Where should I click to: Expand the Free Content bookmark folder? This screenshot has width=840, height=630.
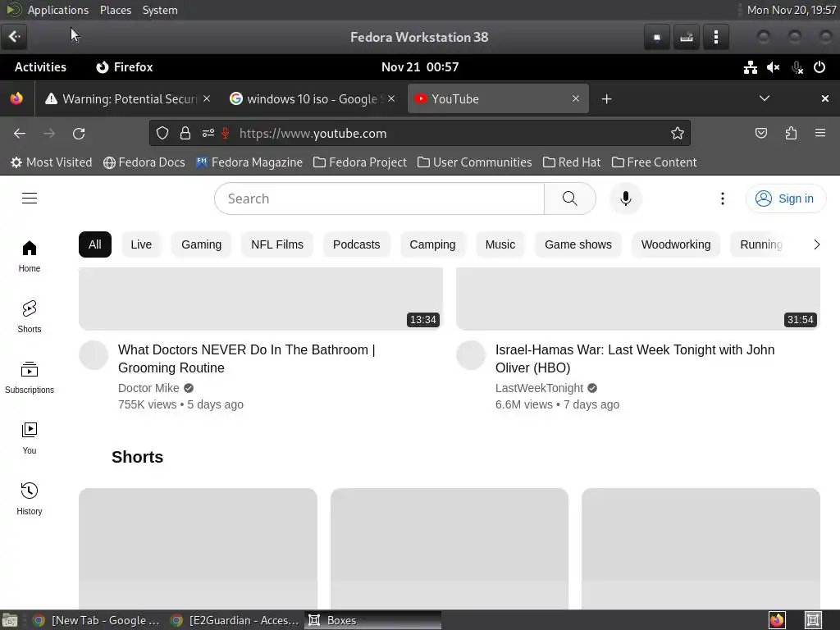tap(654, 162)
